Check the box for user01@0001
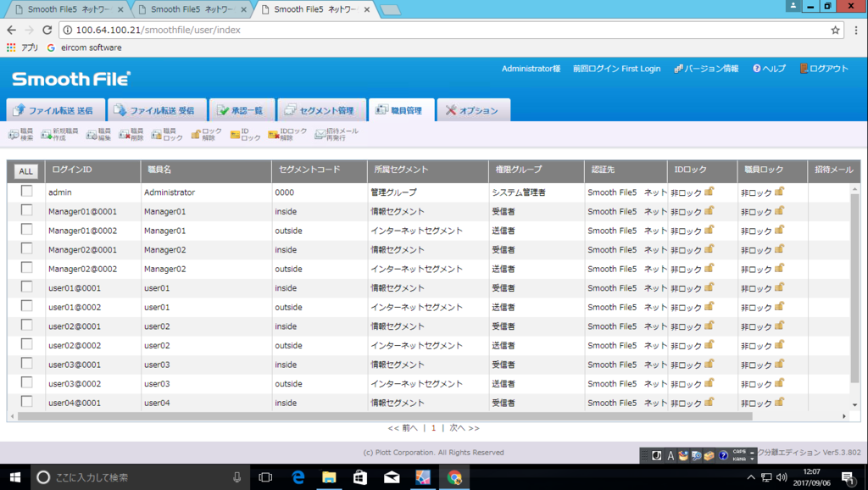868x490 pixels. (26, 287)
